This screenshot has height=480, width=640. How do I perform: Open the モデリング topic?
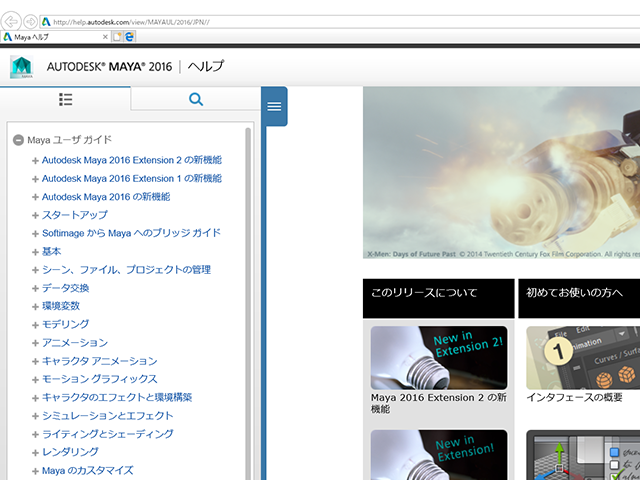(65, 324)
